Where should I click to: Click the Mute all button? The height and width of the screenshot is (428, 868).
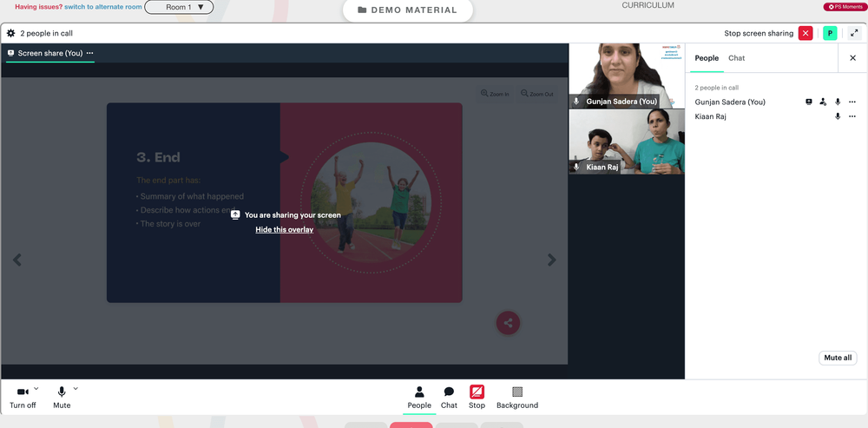(838, 358)
